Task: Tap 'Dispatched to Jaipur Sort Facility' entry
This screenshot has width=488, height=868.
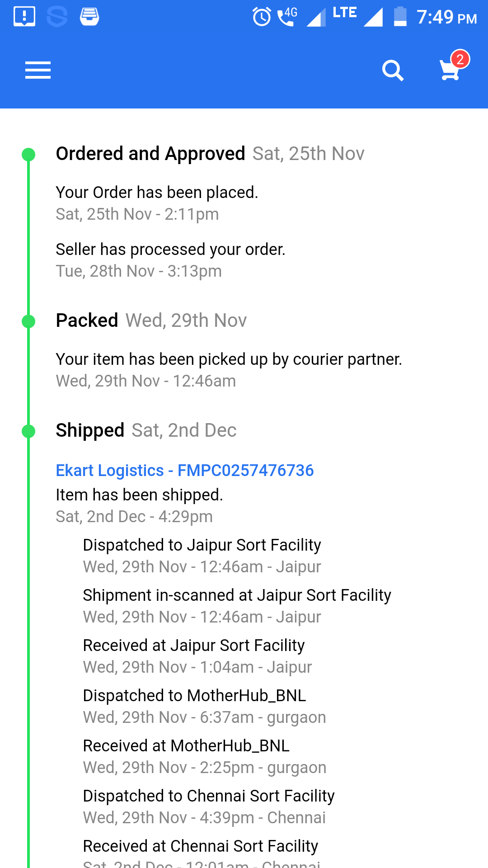Action: coord(202,545)
